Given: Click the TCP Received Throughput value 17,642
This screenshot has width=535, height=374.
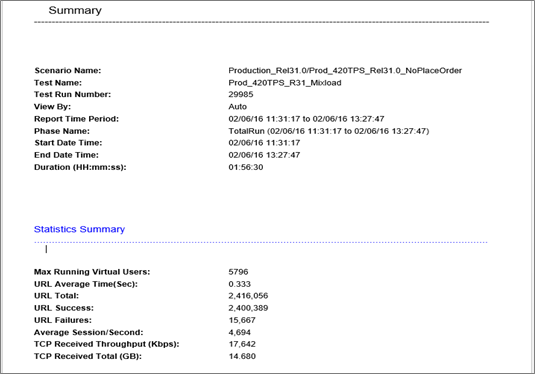Looking at the screenshot, I should pyautogui.click(x=242, y=344).
